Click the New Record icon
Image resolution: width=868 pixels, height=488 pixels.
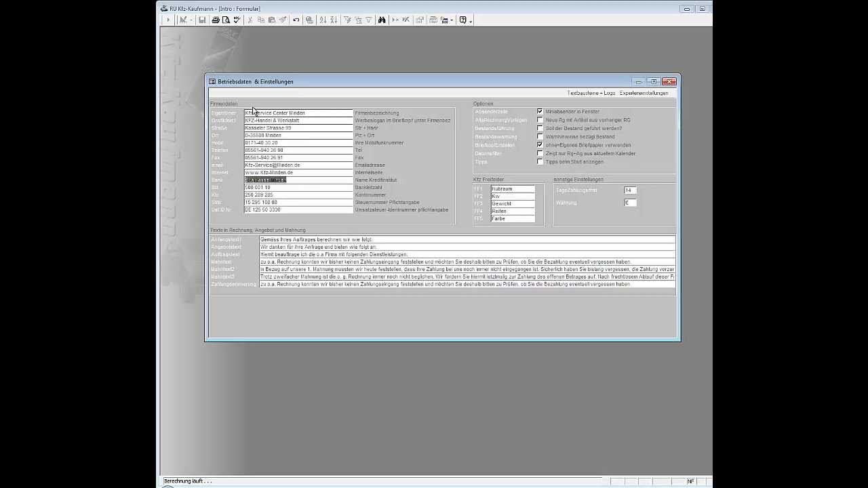click(x=395, y=20)
